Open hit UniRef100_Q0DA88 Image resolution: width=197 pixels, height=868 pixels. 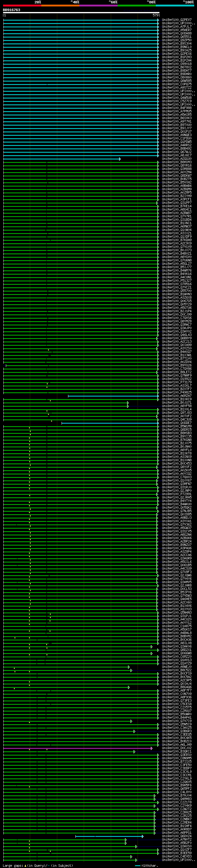pos(177,33)
